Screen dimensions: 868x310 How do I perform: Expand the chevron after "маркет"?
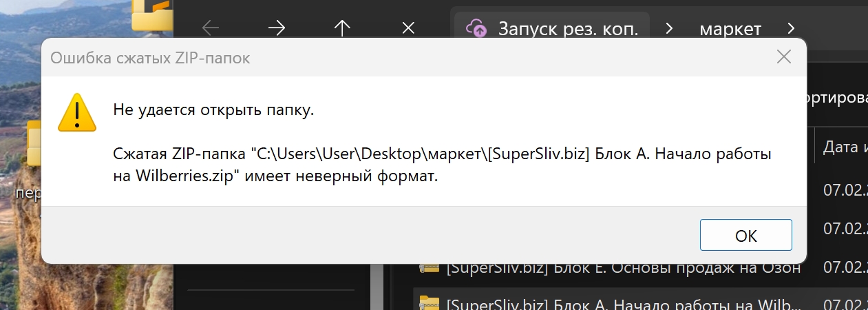coord(791,29)
